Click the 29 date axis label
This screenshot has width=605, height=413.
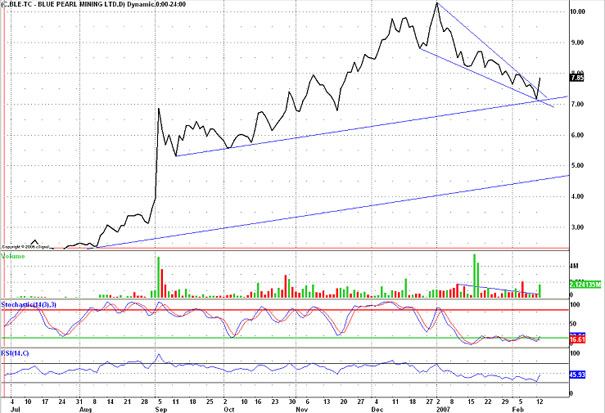(505, 402)
